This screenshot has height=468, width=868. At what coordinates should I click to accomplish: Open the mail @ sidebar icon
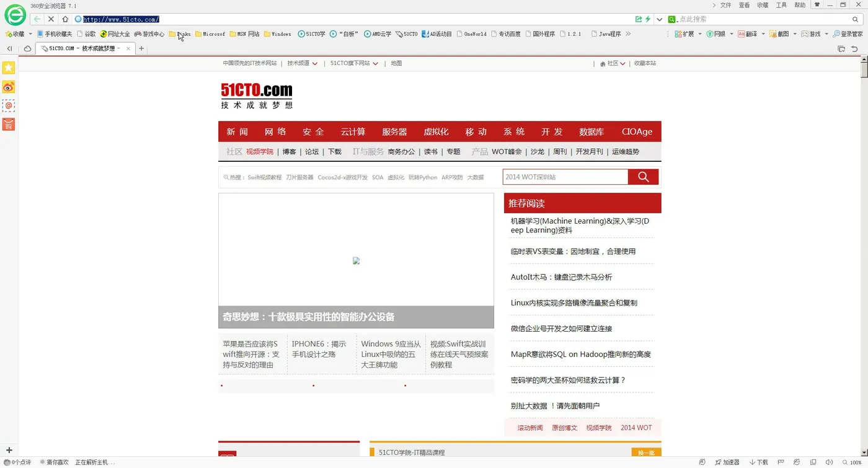coord(9,105)
